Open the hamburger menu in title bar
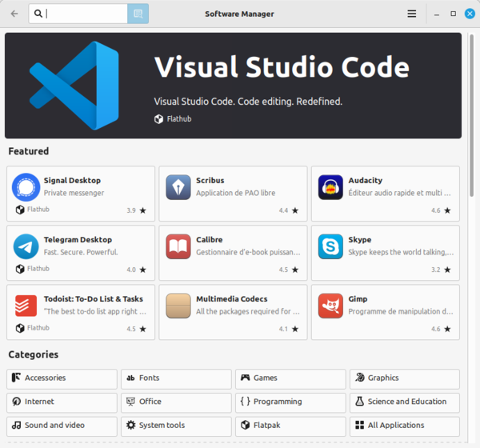This screenshot has width=480, height=448. [x=411, y=14]
